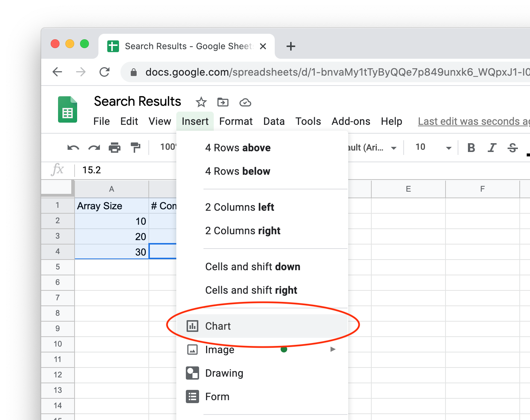Screen dimensions: 530x420
Task: Open the Add-ons menu
Action: 351,122
